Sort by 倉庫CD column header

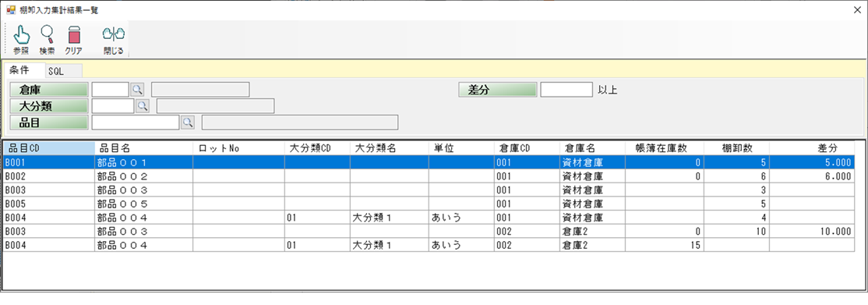pyautogui.click(x=527, y=148)
